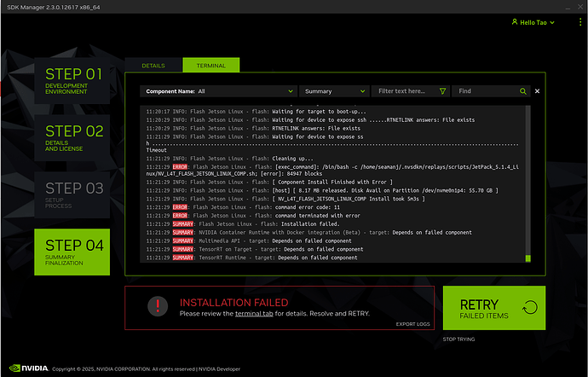Viewport: 588px width, 377px height.
Task: Click the 'Timeout' log line
Action: [157, 150]
